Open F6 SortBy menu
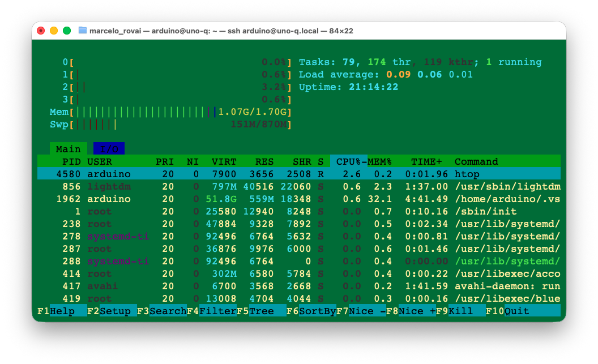The image size is (598, 364). [x=311, y=311]
